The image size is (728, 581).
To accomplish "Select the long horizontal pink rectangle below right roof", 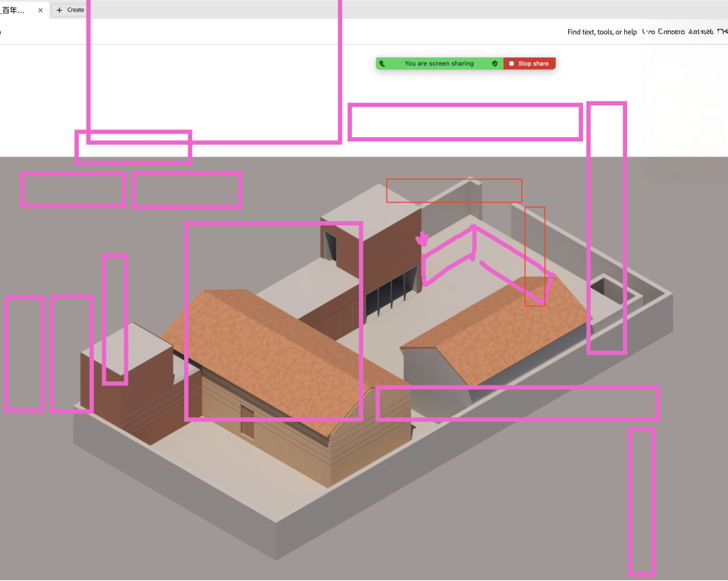I will pyautogui.click(x=517, y=388).
